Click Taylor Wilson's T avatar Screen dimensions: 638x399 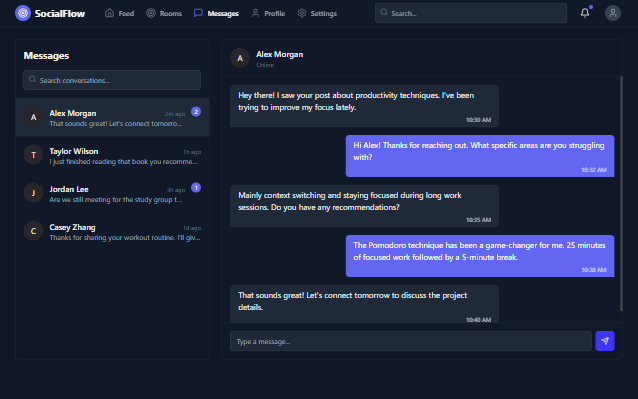[x=33, y=155]
